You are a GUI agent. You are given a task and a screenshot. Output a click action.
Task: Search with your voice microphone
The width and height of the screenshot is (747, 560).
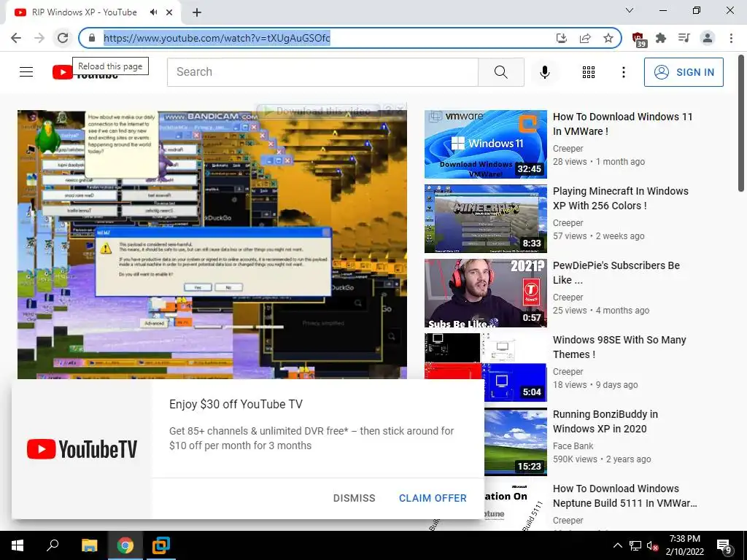pyautogui.click(x=544, y=72)
